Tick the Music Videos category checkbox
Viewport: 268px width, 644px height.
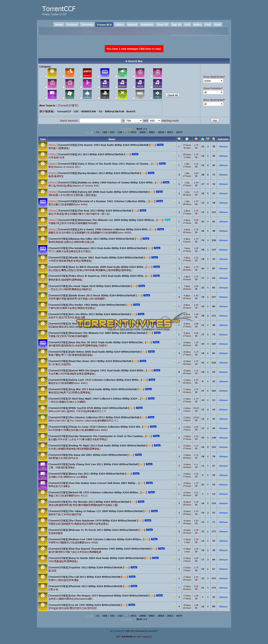(46, 98)
